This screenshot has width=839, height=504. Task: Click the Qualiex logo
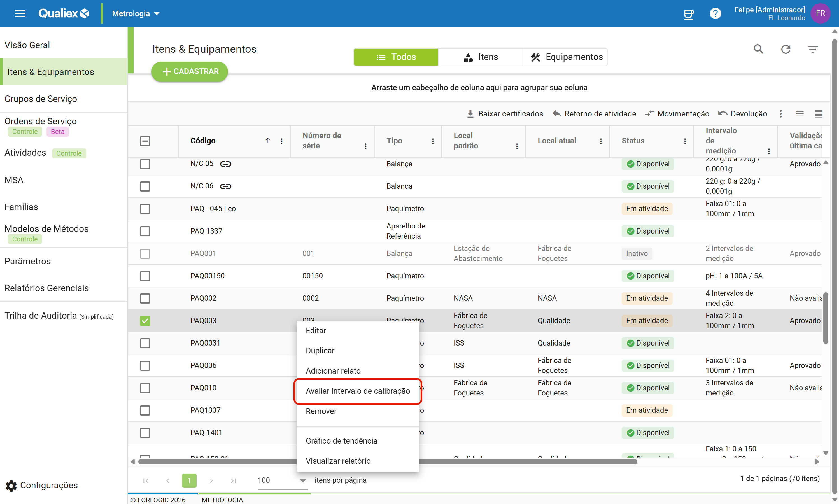64,14
